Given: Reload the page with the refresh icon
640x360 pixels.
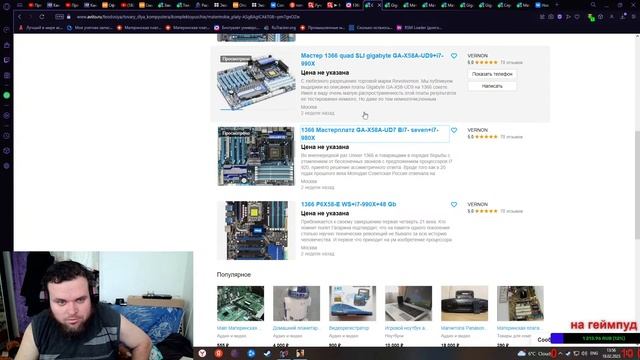Looking at the screenshot, I should 42,17.
